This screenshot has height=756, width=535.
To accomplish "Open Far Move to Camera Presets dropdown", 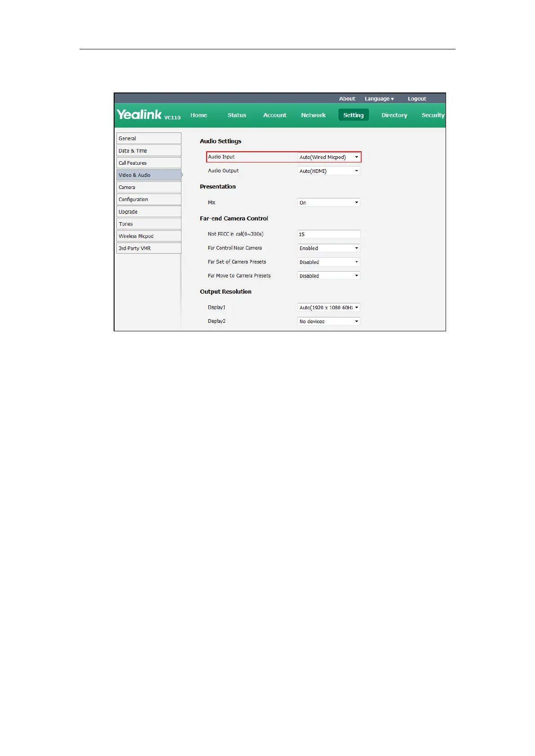I will [329, 276].
